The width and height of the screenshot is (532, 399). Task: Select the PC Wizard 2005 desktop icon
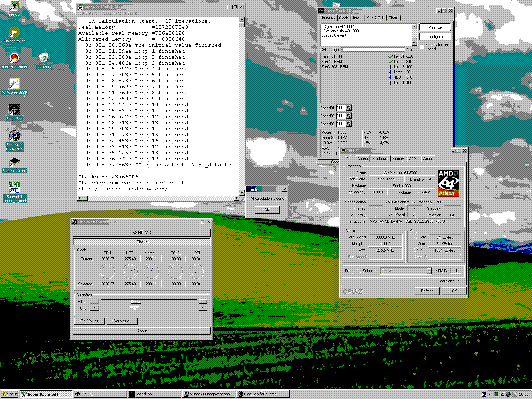14,86
